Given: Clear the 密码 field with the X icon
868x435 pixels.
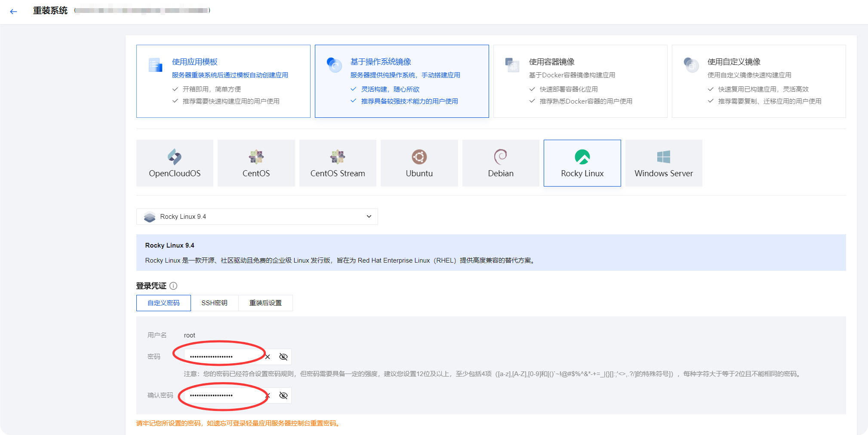Looking at the screenshot, I should pos(267,356).
